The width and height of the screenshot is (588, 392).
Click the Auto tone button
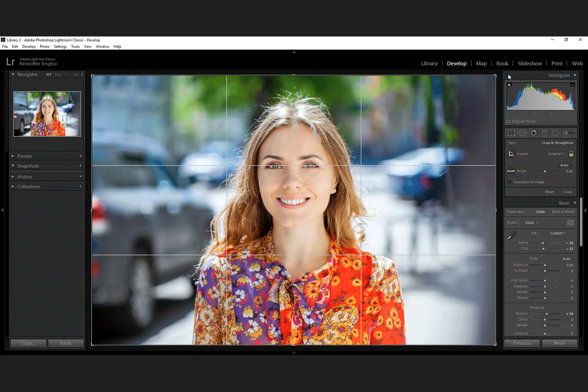pyautogui.click(x=566, y=258)
